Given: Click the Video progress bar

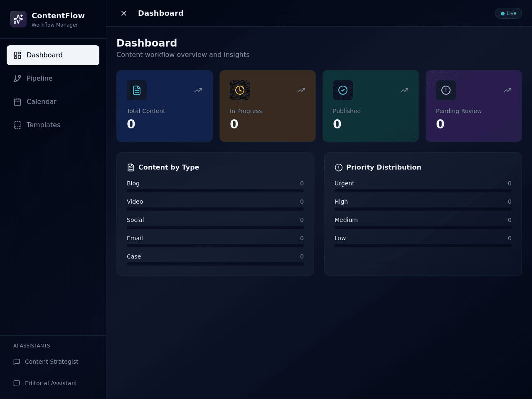Looking at the screenshot, I should point(215,209).
